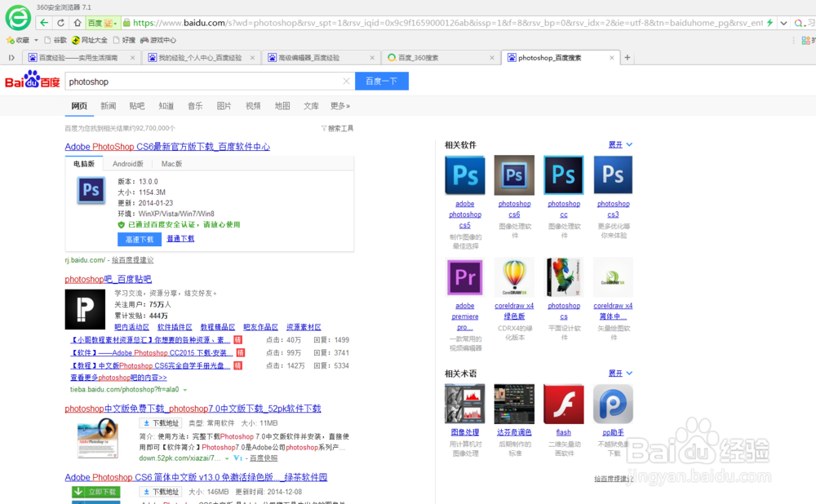Viewport: 816px width, 504px height.
Task: Select the 视频 search category
Action: tap(253, 106)
